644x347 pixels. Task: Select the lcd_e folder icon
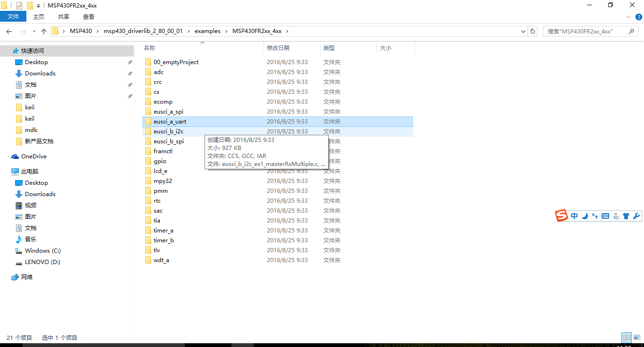[148, 171]
